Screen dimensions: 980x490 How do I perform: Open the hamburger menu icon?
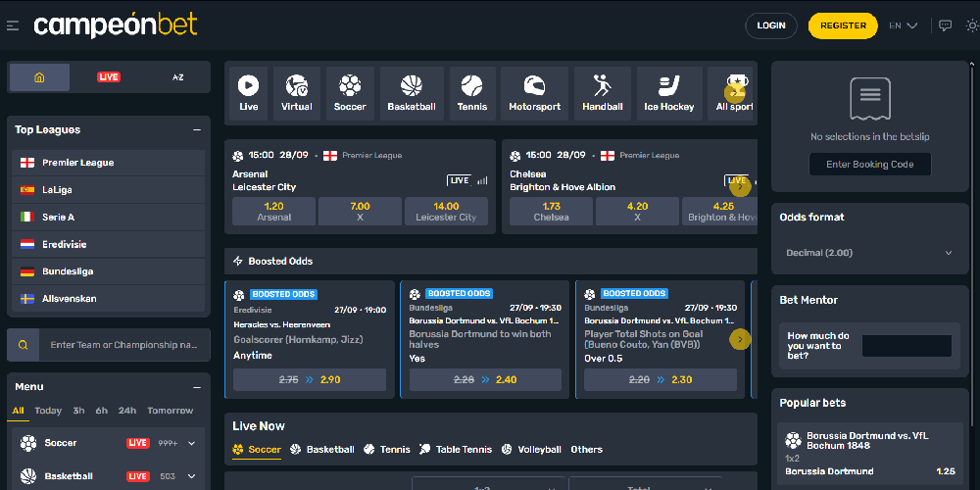click(13, 25)
